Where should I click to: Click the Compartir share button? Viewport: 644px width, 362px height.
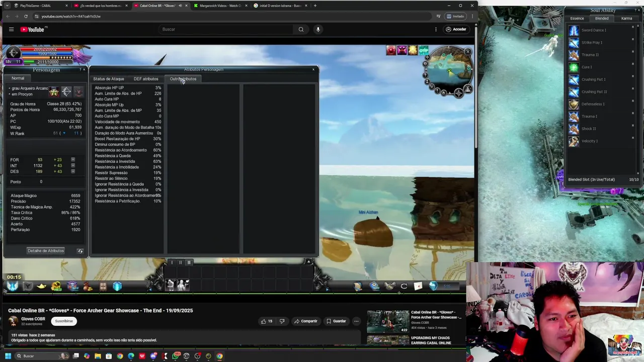click(x=306, y=321)
